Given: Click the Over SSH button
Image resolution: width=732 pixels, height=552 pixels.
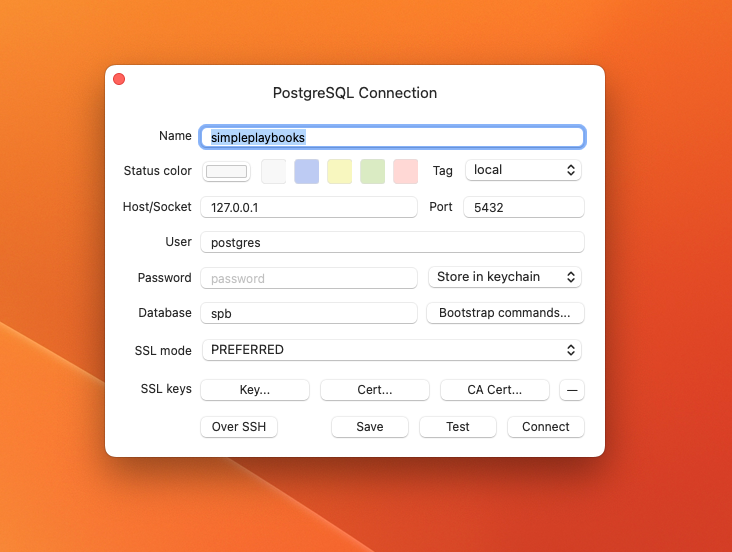Looking at the screenshot, I should tap(239, 427).
